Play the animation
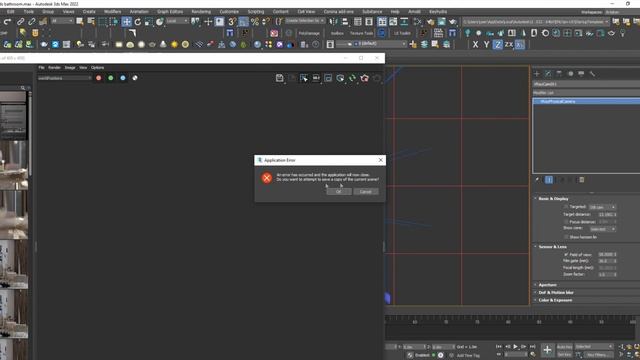The width and height of the screenshot is (640, 360). tap(516, 347)
